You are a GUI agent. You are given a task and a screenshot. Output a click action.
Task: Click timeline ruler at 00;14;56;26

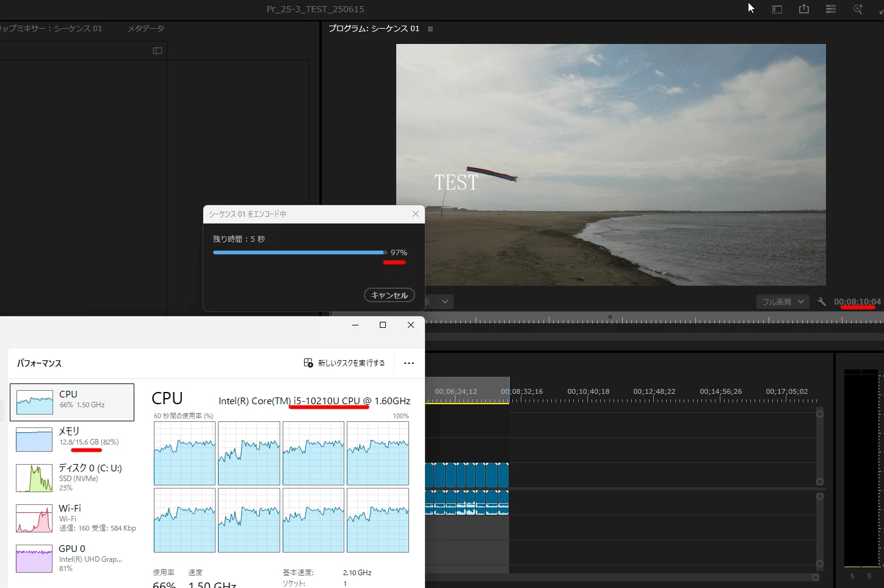[x=720, y=391]
